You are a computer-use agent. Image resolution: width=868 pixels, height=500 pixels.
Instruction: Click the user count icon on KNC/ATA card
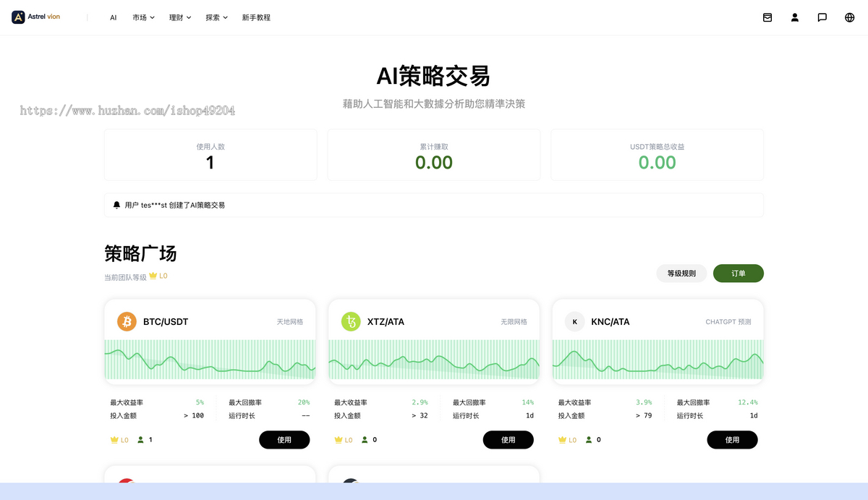point(589,439)
